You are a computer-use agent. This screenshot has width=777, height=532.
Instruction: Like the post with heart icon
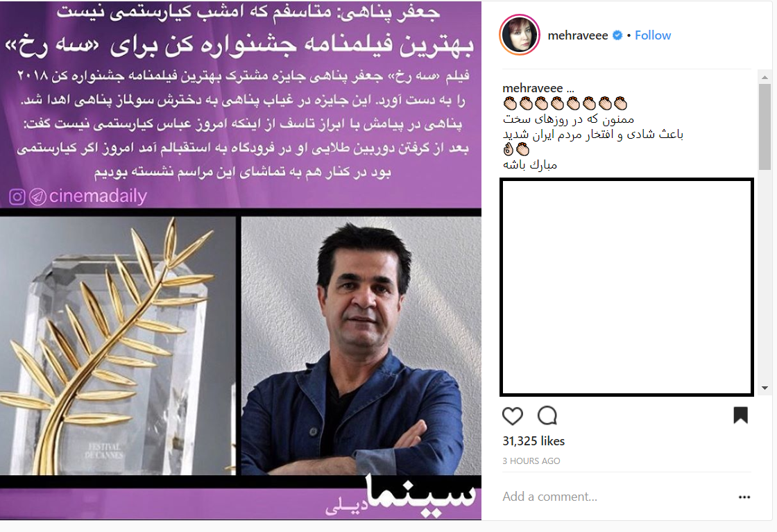point(513,415)
